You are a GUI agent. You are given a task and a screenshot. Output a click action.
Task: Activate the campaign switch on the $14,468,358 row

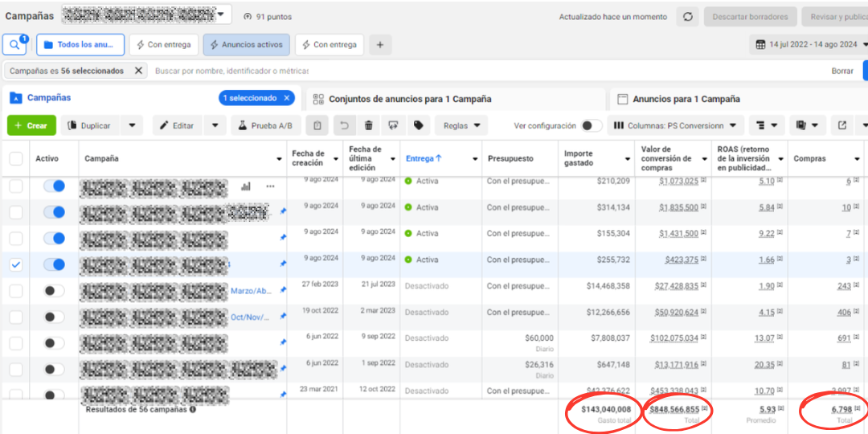(x=55, y=291)
